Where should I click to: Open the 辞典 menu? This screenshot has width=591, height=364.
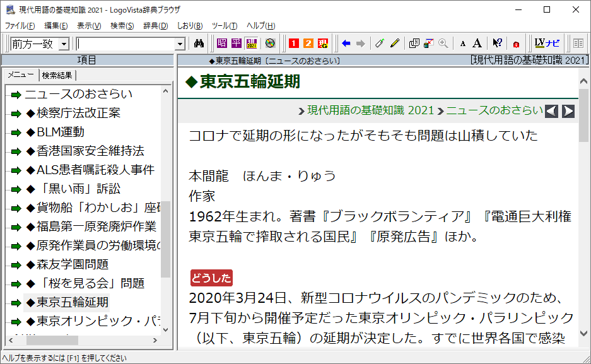tap(156, 26)
